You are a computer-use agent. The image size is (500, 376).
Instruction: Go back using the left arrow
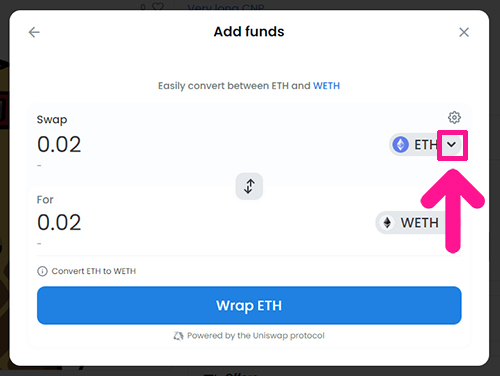(x=34, y=32)
